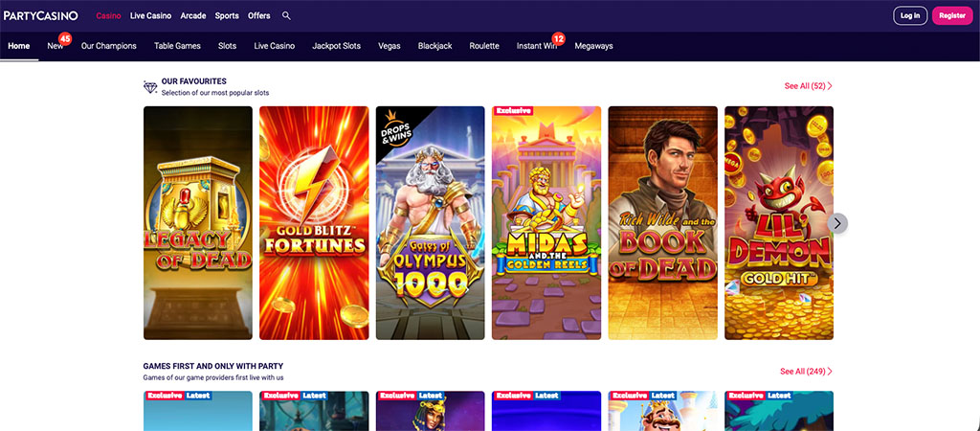Click the PartyCasino logo

coord(40,15)
